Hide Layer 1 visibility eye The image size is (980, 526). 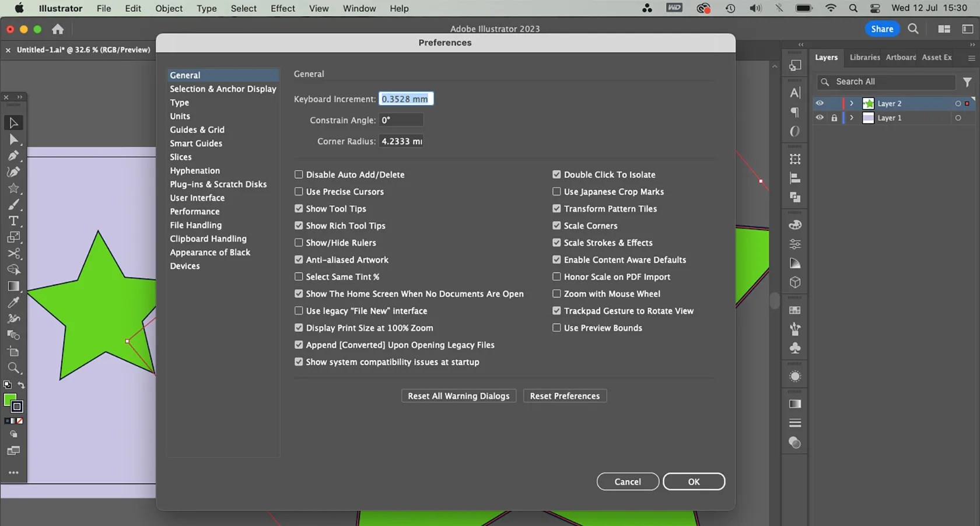click(x=820, y=118)
